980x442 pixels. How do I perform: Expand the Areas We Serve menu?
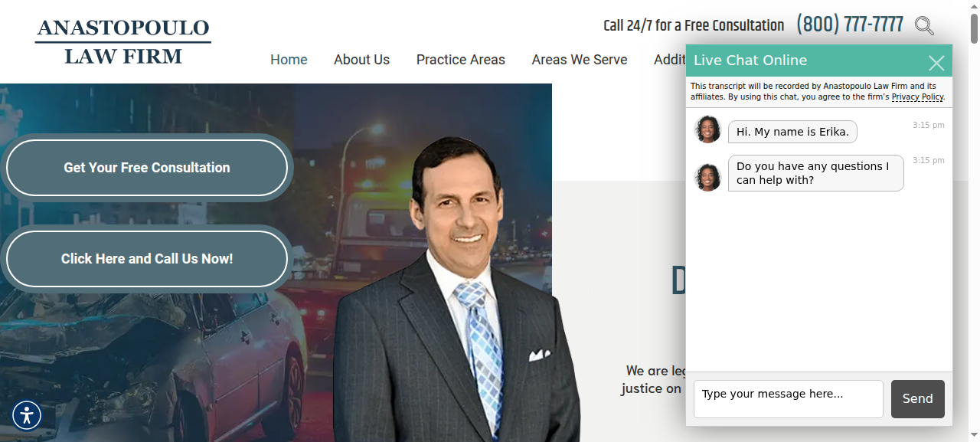pyautogui.click(x=580, y=60)
